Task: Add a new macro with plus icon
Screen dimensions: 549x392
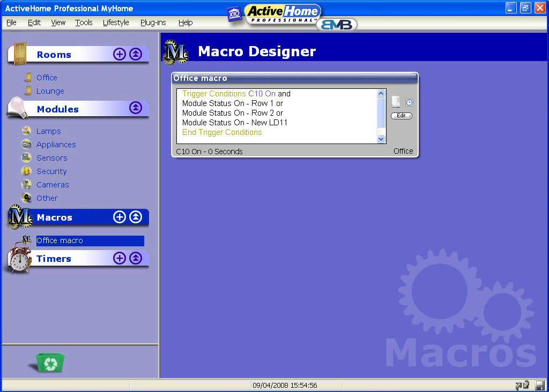Action: click(x=120, y=217)
